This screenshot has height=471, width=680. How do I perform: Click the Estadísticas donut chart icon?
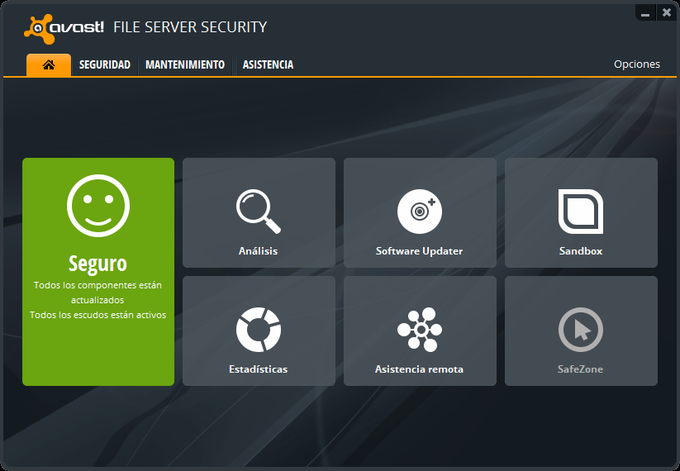point(258,330)
